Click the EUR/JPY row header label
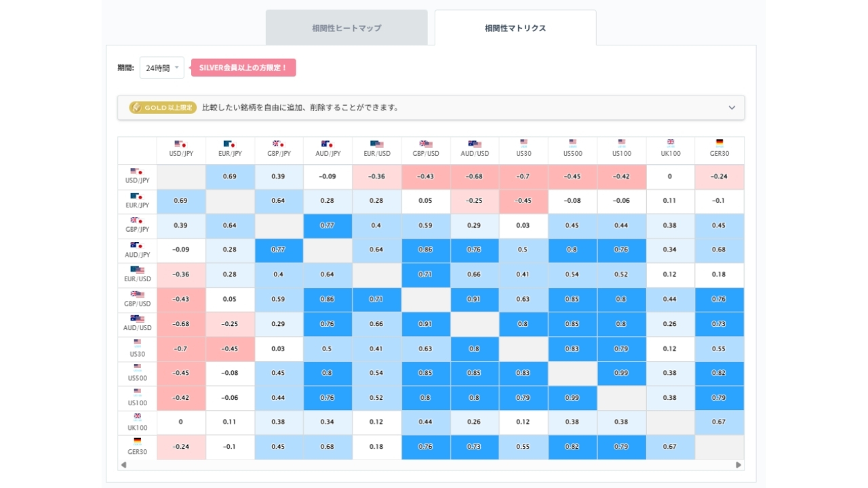The width and height of the screenshot is (868, 488). 137,205
